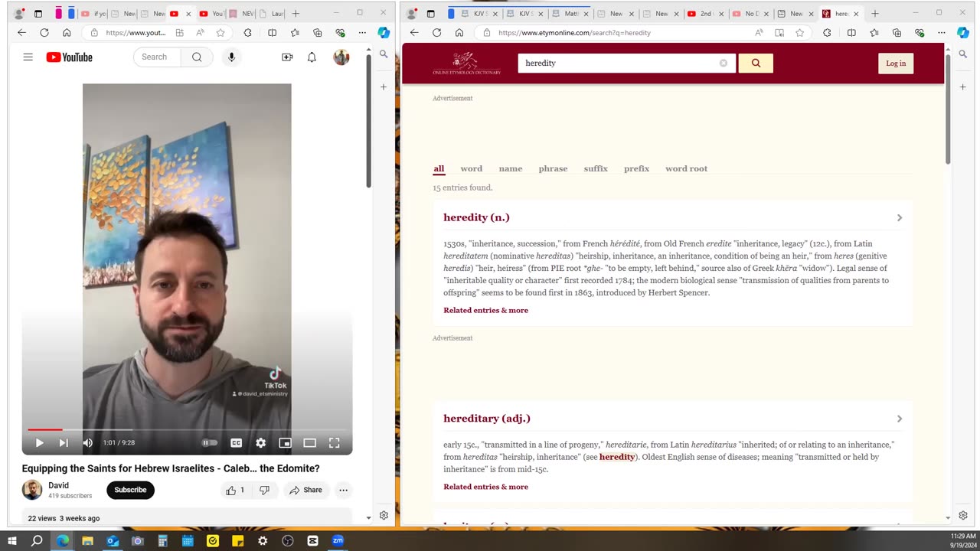Screen dimensions: 980x551
Task: Open YouTube notifications bell
Action: click(x=312, y=57)
